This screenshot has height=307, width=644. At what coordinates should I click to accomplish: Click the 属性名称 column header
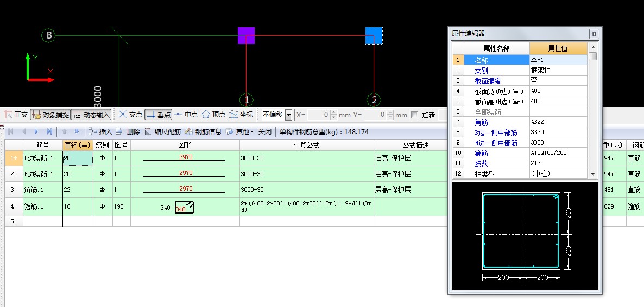pyautogui.click(x=496, y=48)
